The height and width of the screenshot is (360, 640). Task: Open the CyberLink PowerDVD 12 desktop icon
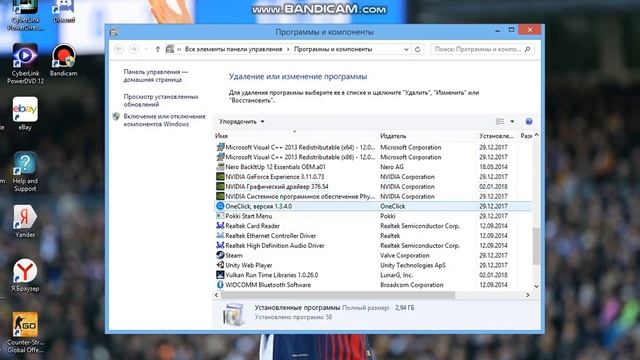25,63
